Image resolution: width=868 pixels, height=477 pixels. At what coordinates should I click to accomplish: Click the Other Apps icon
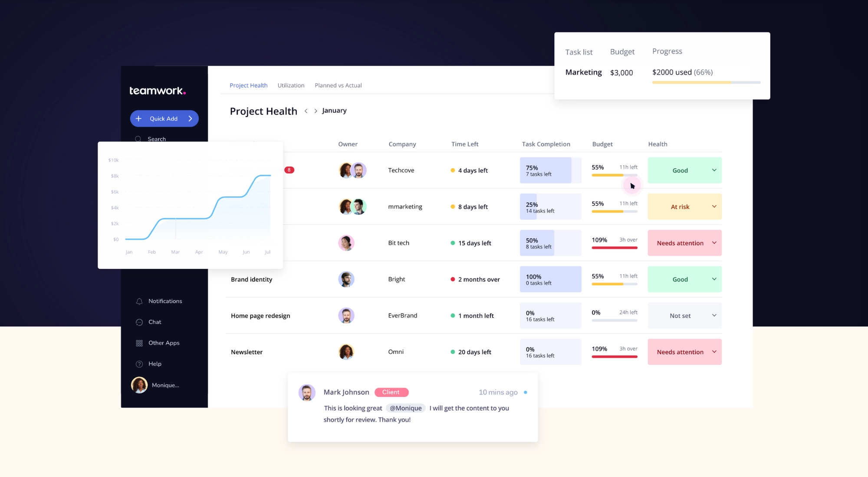[139, 343]
